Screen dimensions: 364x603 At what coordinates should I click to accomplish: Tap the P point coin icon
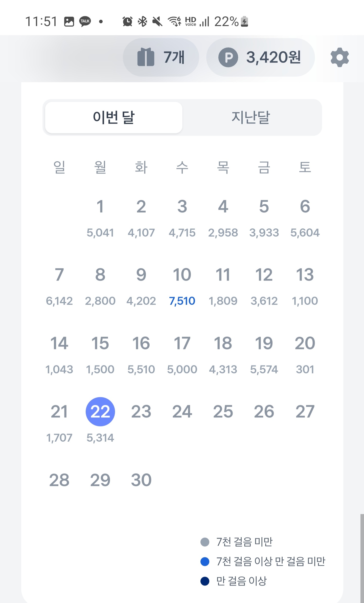click(228, 57)
